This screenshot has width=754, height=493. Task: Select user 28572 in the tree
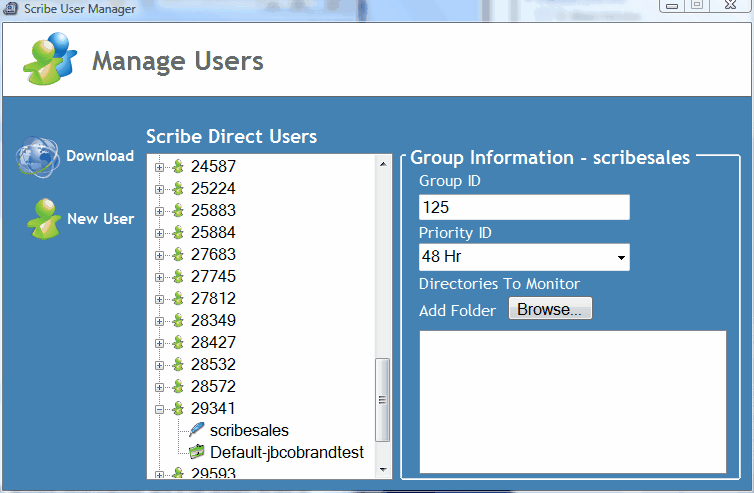tap(213, 387)
